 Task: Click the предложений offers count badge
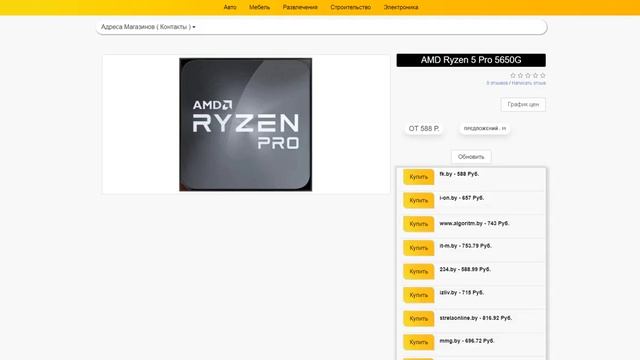[484, 129]
